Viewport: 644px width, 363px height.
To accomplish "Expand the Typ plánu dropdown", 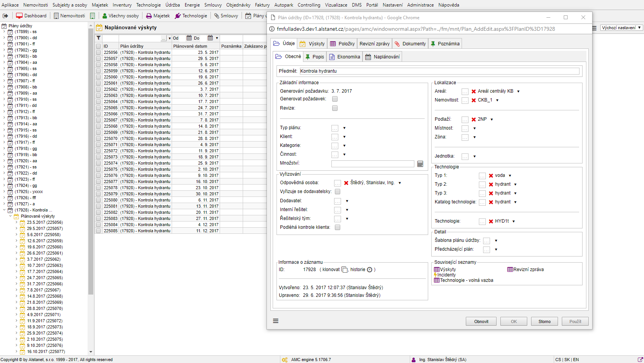I will (x=344, y=128).
